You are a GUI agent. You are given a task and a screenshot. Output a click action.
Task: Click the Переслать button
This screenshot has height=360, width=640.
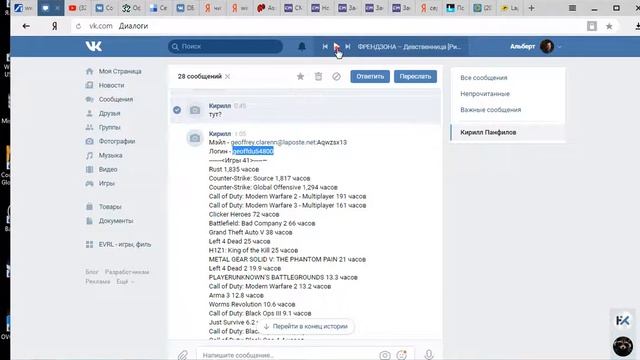(x=415, y=76)
